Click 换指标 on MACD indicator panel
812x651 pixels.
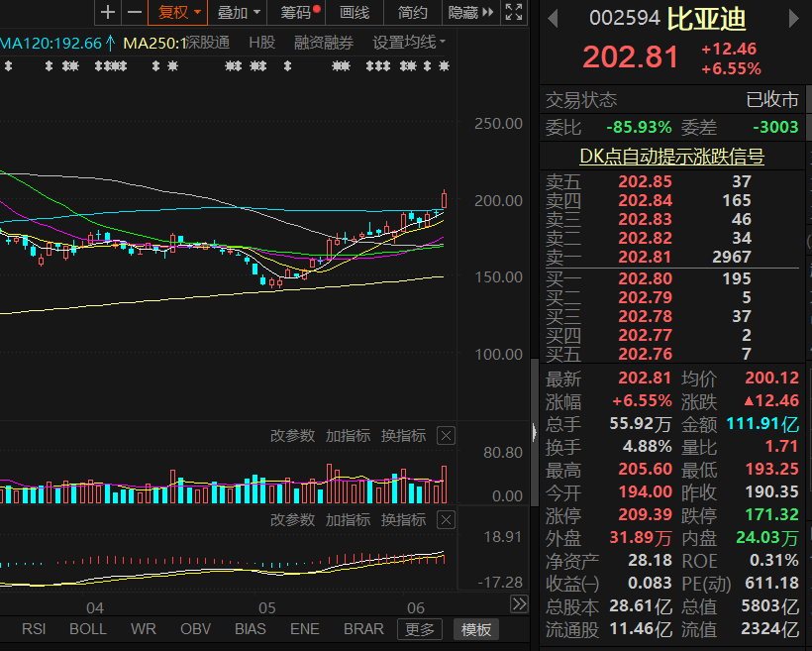tap(403, 519)
